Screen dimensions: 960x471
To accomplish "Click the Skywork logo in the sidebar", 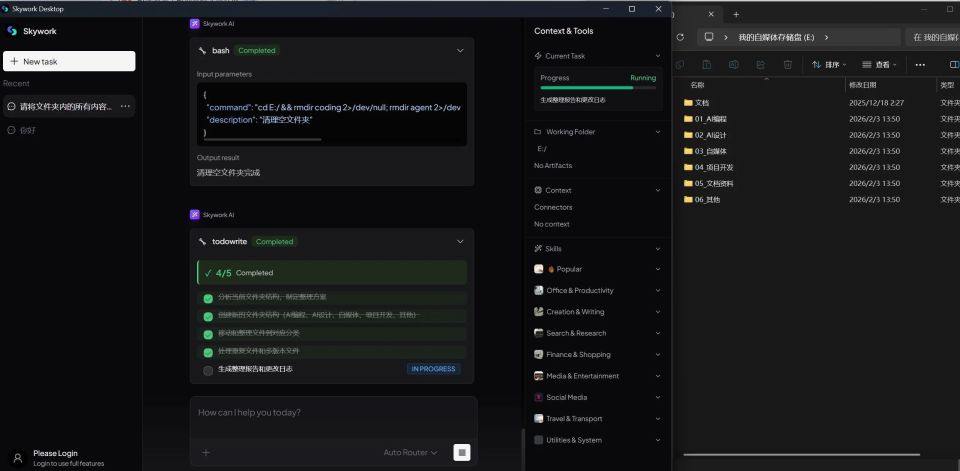I will tap(12, 31).
